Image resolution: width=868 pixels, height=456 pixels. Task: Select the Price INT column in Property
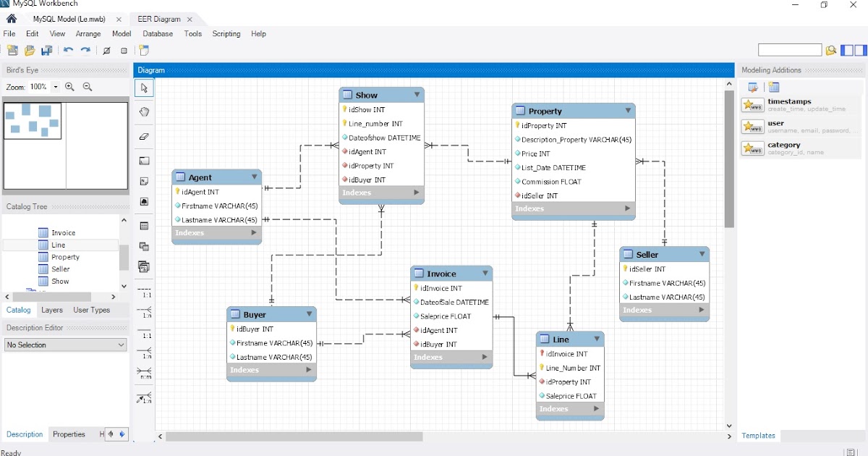tap(535, 153)
